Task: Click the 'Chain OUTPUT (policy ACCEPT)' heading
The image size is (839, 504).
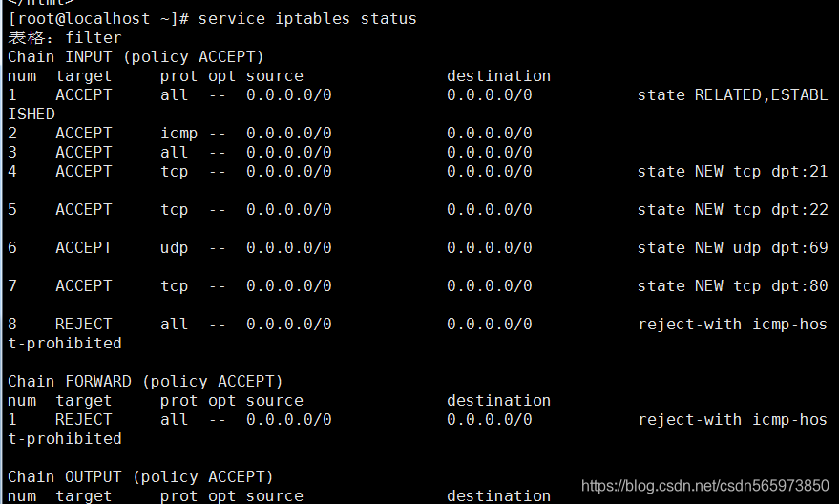Action: (x=140, y=476)
